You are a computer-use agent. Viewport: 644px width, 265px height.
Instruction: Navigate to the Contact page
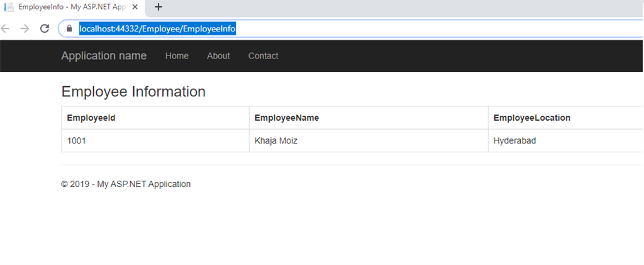tap(263, 56)
